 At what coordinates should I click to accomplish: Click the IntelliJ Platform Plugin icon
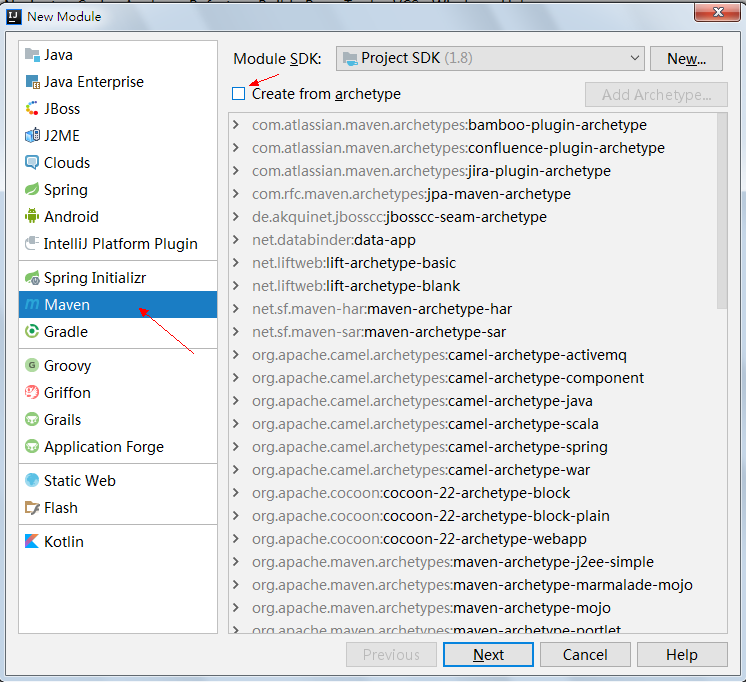[x=32, y=244]
